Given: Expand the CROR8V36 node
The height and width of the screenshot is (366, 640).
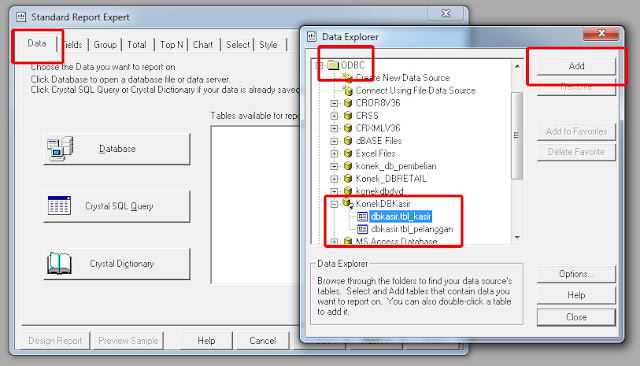Looking at the screenshot, I should coord(334,103).
